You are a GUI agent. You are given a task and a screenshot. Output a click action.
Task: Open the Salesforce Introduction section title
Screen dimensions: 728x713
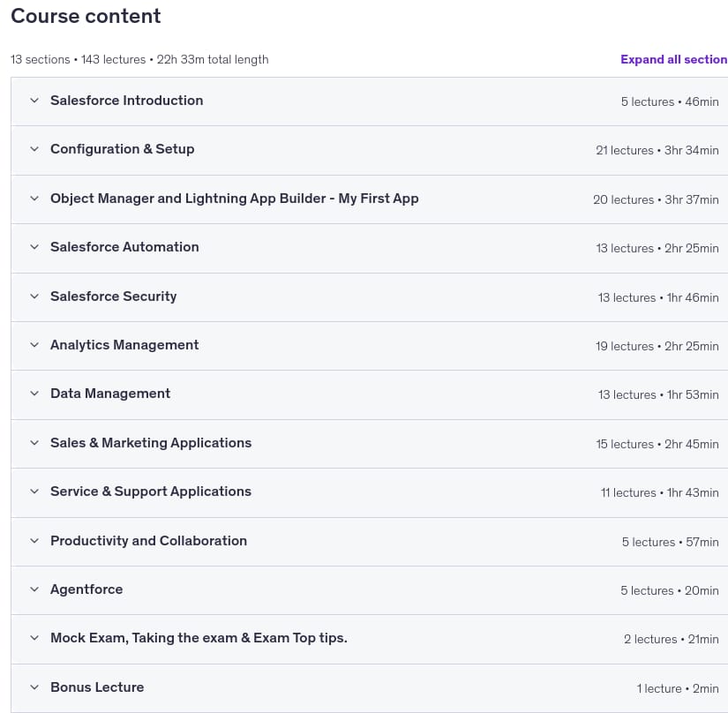point(127,101)
